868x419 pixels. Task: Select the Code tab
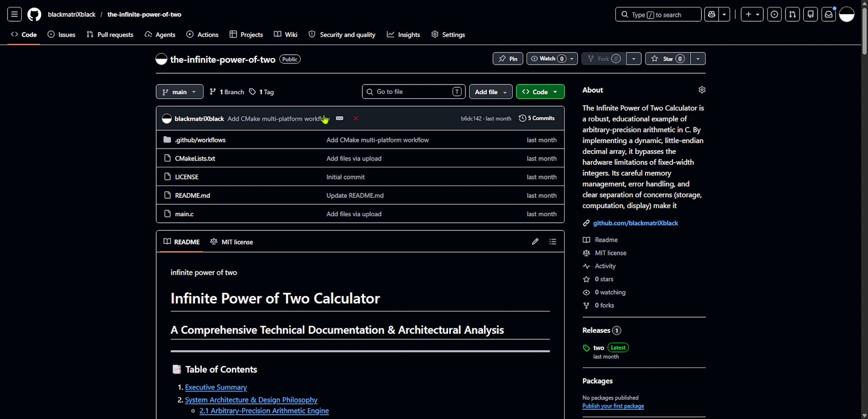click(x=24, y=35)
